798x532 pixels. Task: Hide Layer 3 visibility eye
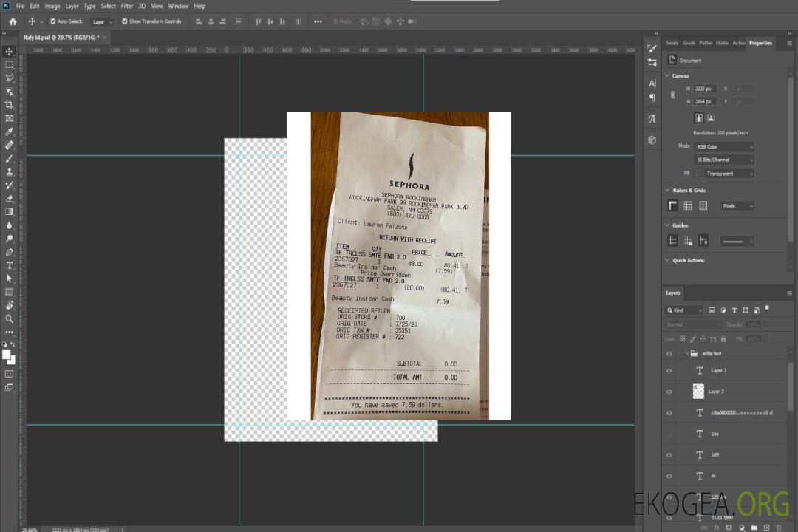click(669, 392)
